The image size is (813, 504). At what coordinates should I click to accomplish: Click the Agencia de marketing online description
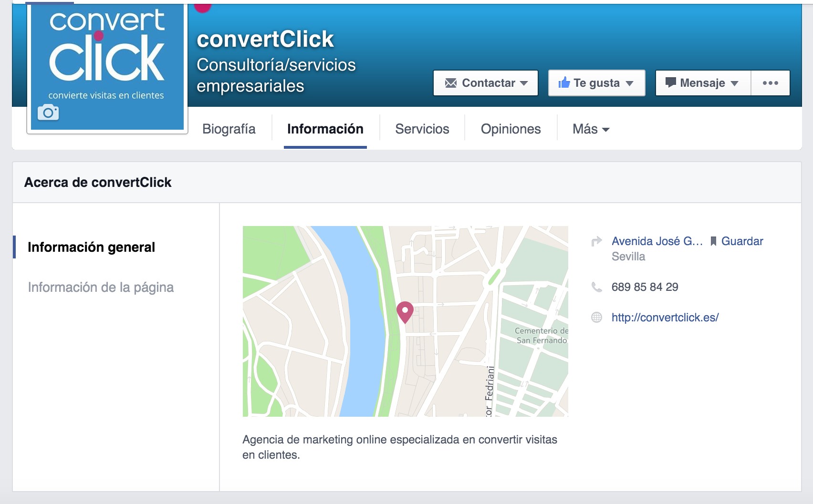pyautogui.click(x=400, y=447)
